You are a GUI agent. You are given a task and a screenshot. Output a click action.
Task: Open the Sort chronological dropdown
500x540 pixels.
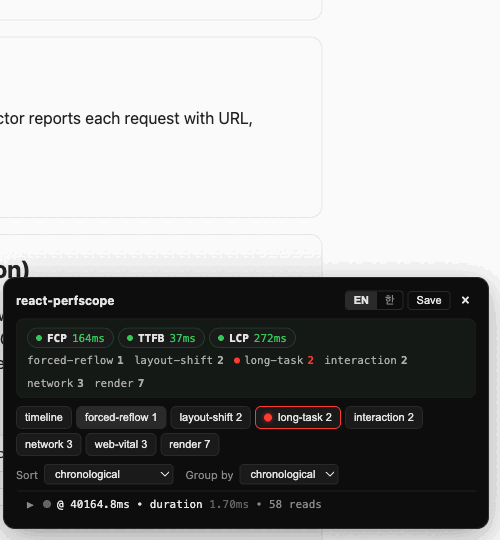pos(109,475)
